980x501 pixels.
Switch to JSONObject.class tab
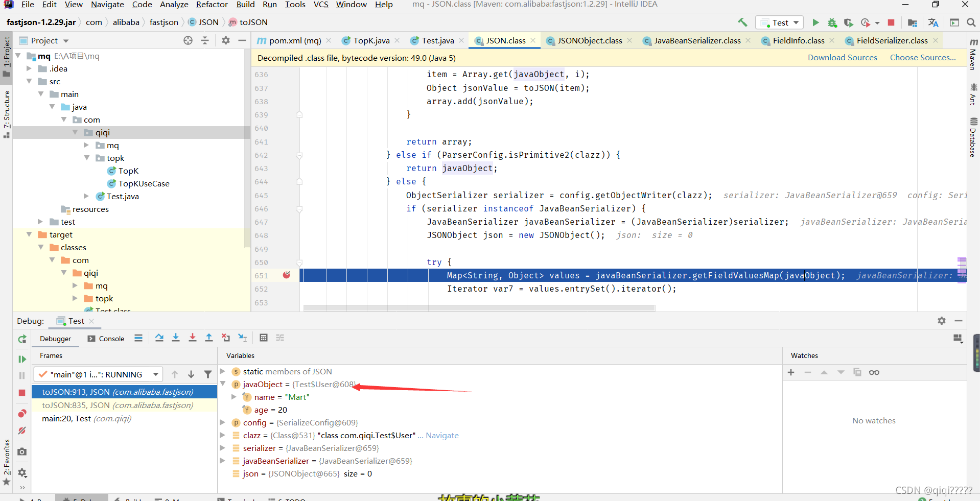point(590,40)
